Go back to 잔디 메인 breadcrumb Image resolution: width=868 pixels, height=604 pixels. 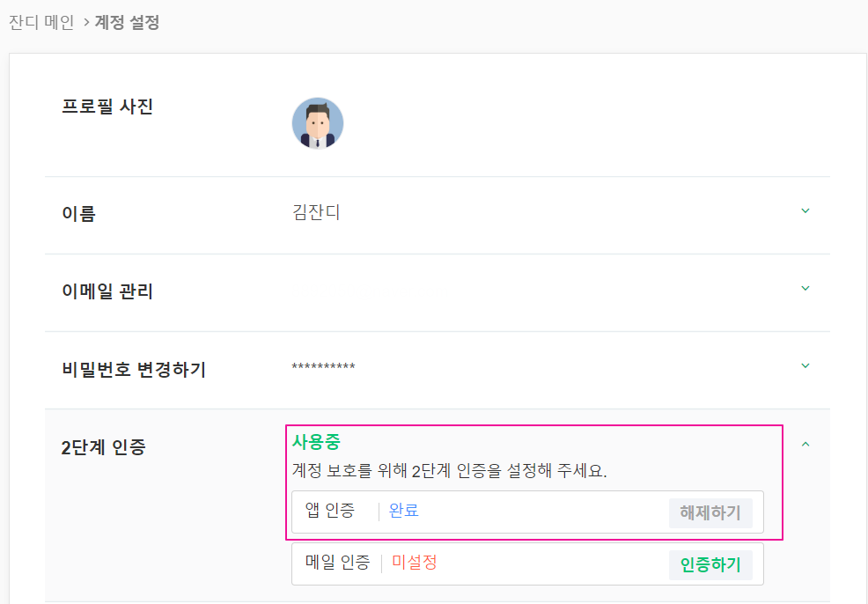(x=41, y=22)
